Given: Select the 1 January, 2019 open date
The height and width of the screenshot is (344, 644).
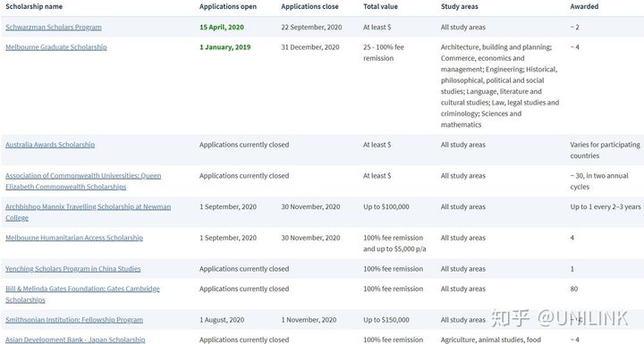Looking at the screenshot, I should point(225,47).
